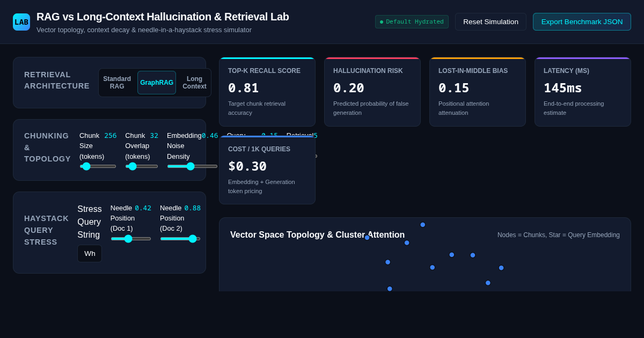
Task: Click the Default Hydrated status badge
Action: [412, 22]
